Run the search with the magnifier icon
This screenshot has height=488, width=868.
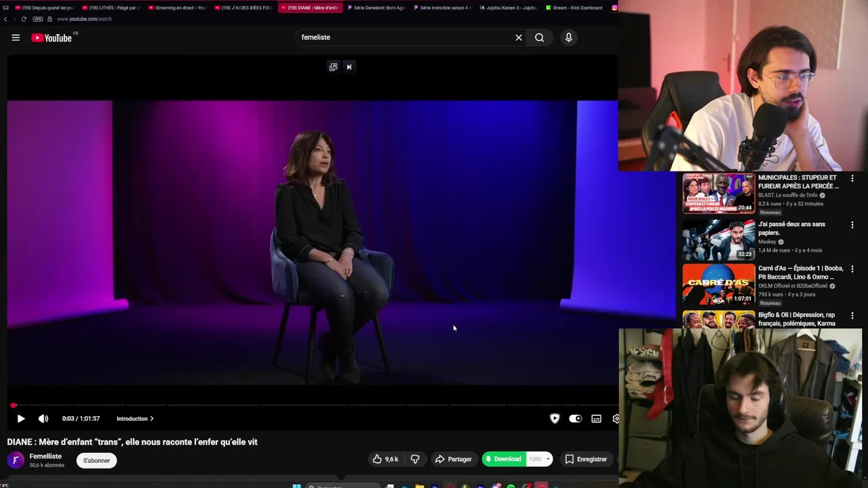(539, 38)
